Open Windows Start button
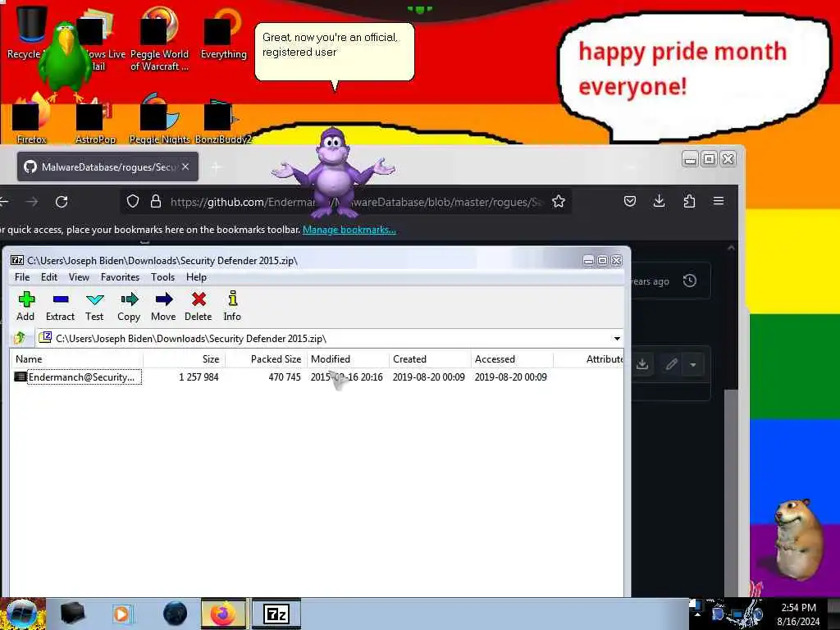Viewport: 840px width, 630px height. [x=21, y=614]
